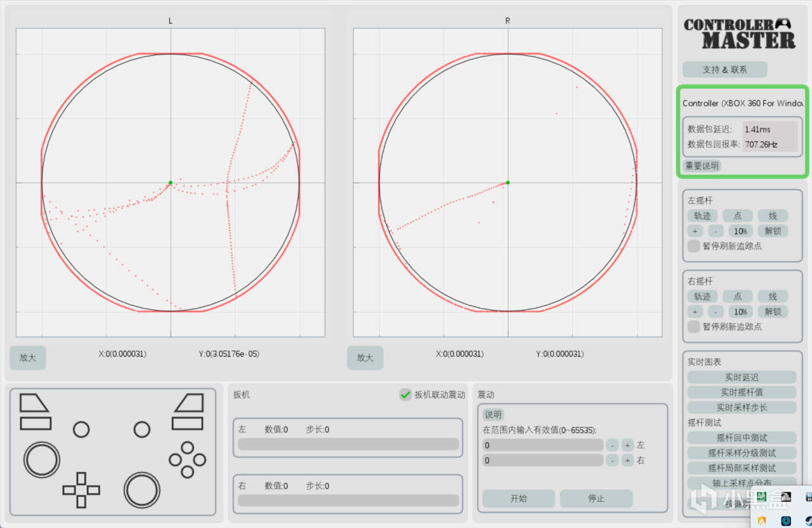Click the 10% button under 右摇杆

pos(740,312)
